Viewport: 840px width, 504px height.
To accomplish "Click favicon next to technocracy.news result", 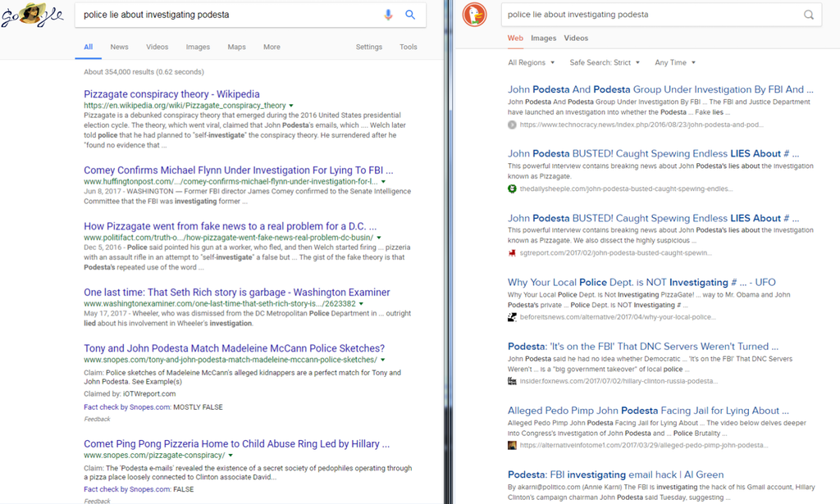I will point(512,125).
